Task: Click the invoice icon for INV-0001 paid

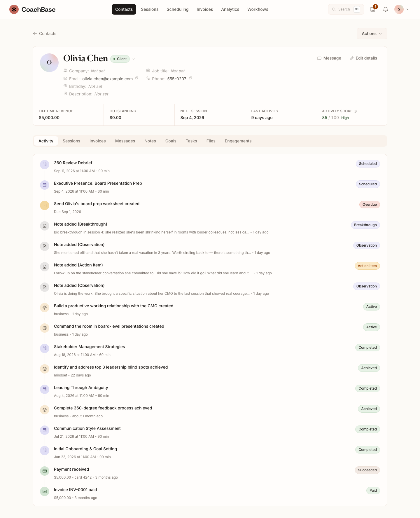Action: pyautogui.click(x=45, y=491)
